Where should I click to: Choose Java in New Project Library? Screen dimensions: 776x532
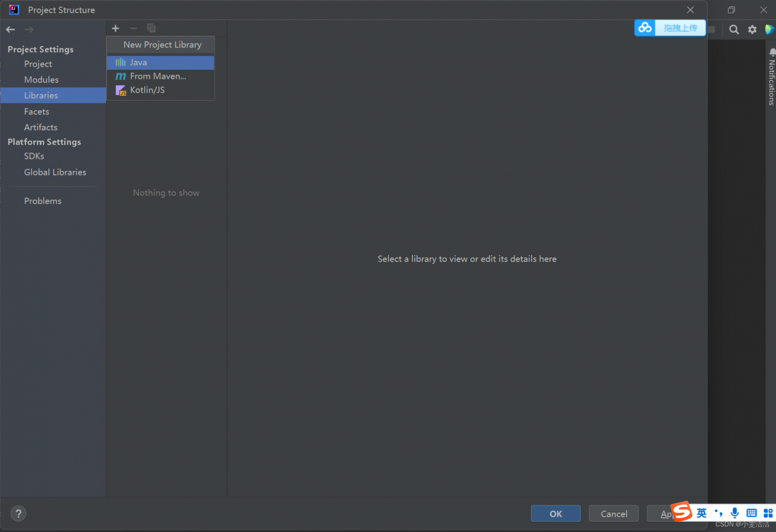[161, 62]
